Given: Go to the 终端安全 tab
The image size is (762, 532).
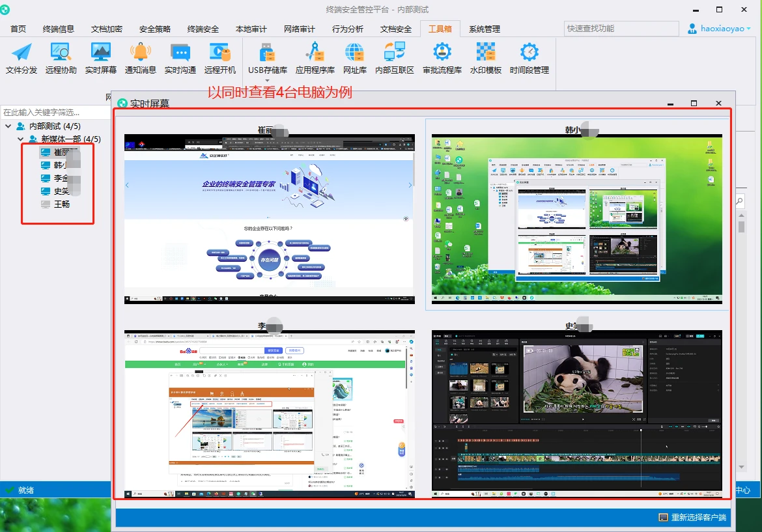Looking at the screenshot, I should click(x=203, y=29).
